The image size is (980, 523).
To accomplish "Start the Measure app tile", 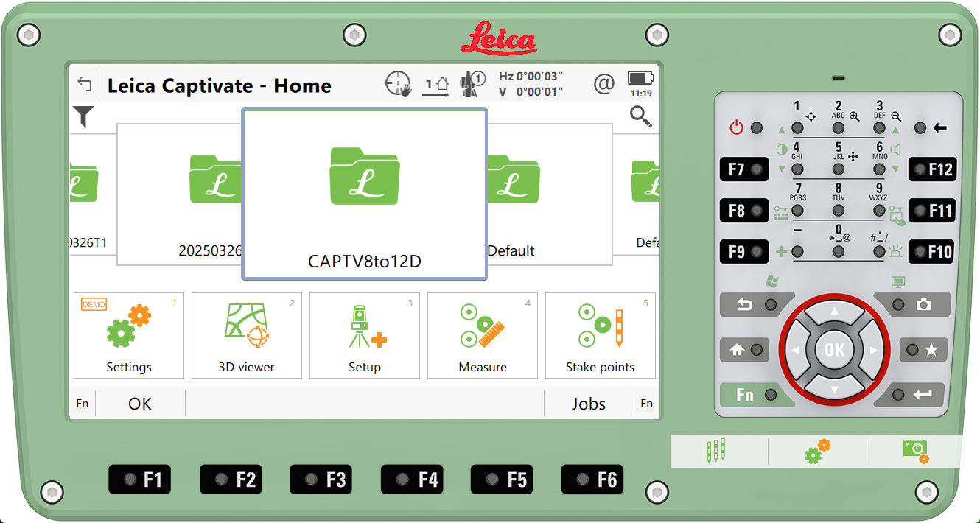I will (x=483, y=335).
